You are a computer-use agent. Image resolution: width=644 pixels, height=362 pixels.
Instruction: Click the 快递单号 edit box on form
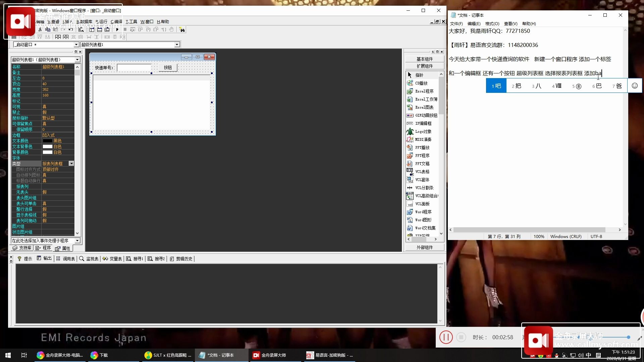134,67
